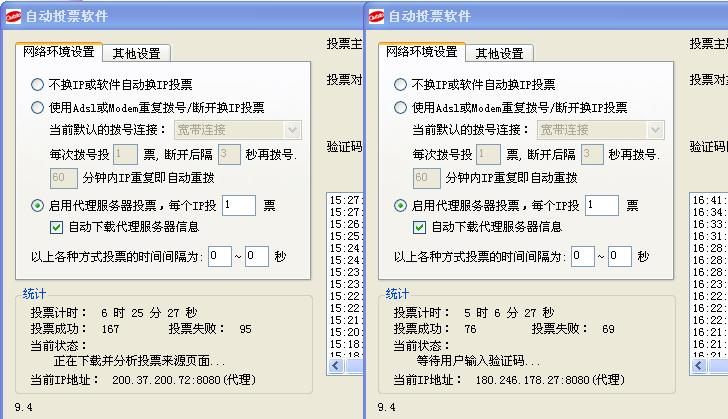The width and height of the screenshot is (728, 419).
Task: Click 正在下载并分析投票来源页面 status text
Action: (x=139, y=361)
